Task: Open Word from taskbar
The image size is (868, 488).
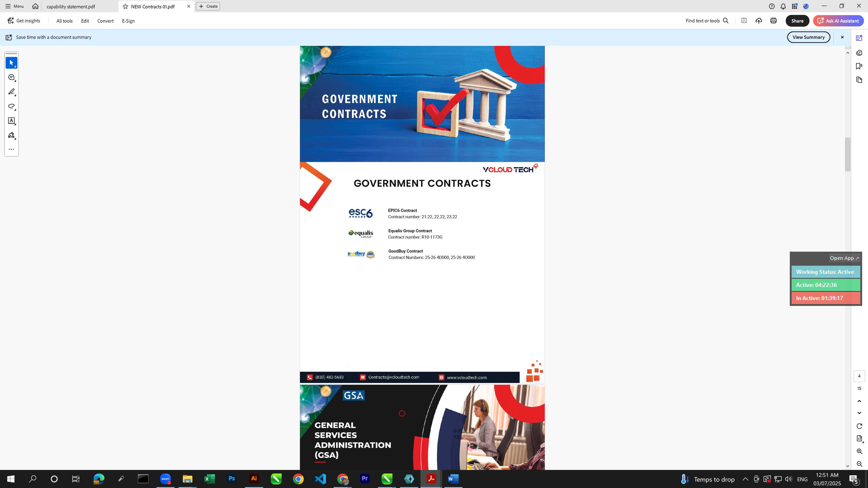Action: coord(453,479)
